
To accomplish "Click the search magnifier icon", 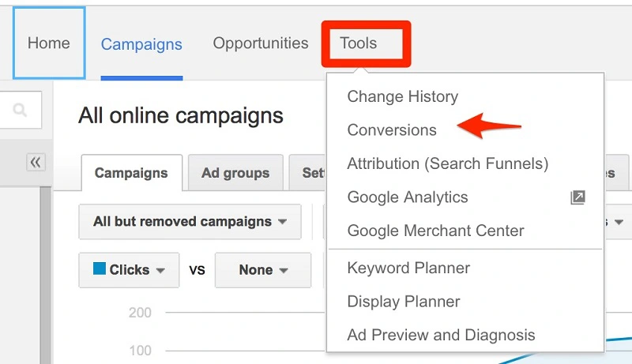I will [20, 110].
